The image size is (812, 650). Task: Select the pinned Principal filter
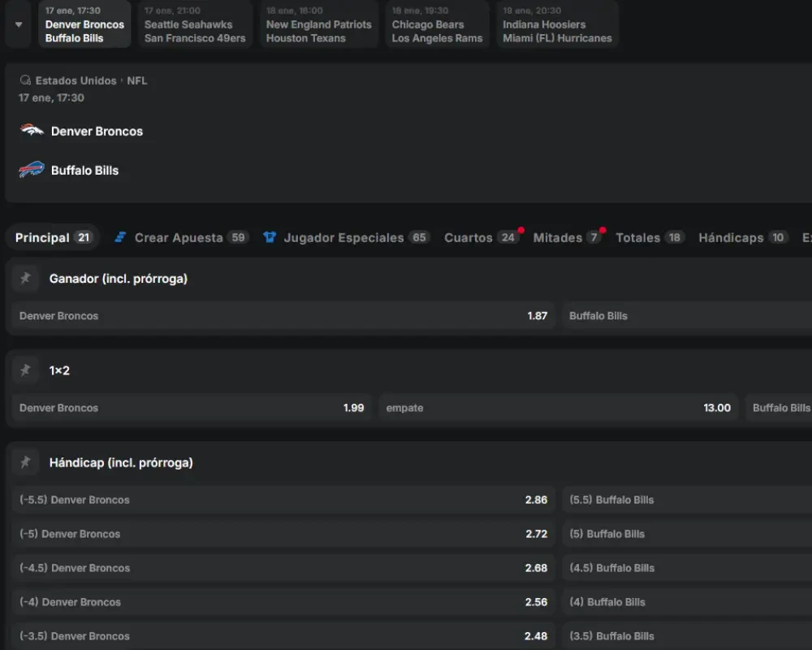[52, 237]
